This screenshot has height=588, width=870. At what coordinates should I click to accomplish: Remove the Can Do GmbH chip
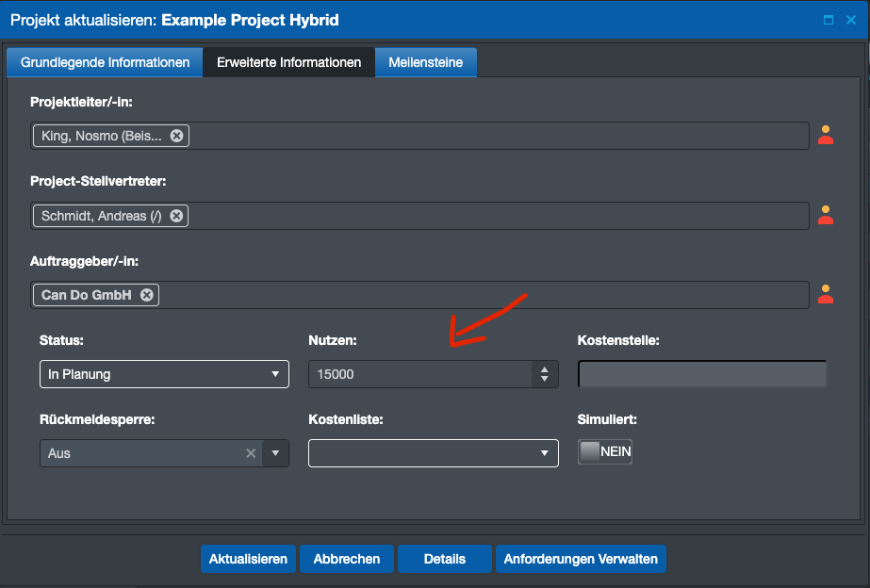(x=147, y=294)
